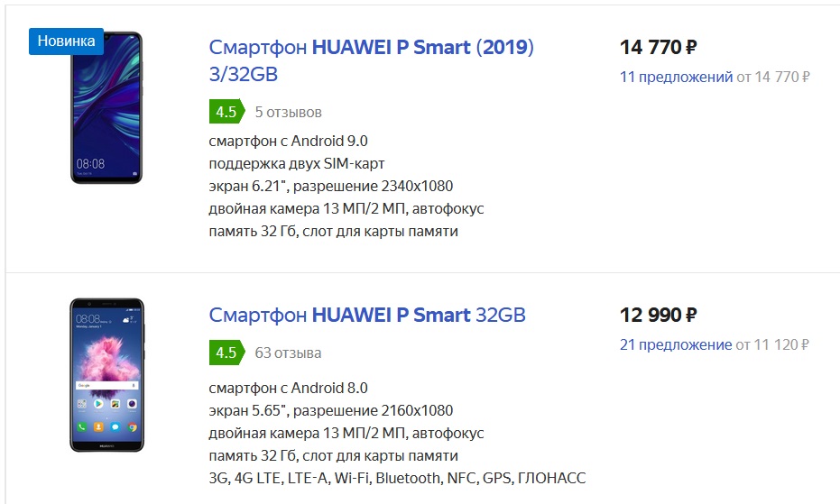Open the "Смартфон HUAWEI P Smart 32GB" title link
Image resolution: width=840 pixels, height=504 pixels.
click(367, 315)
